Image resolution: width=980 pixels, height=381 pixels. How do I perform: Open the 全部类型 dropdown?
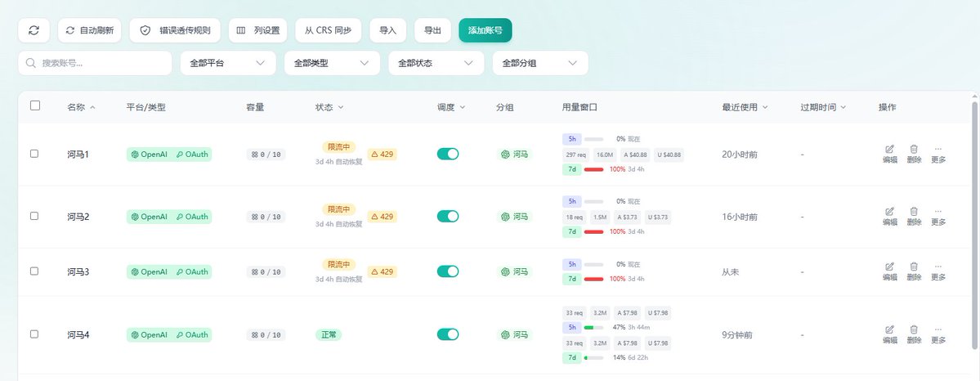pos(332,63)
